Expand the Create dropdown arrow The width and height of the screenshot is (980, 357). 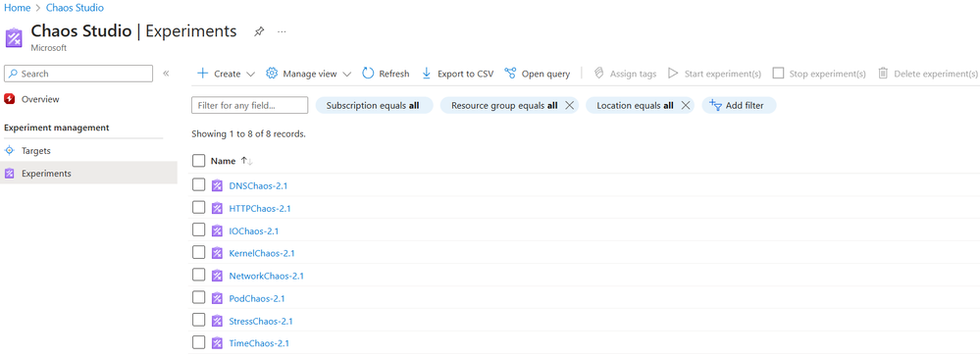[x=250, y=74]
